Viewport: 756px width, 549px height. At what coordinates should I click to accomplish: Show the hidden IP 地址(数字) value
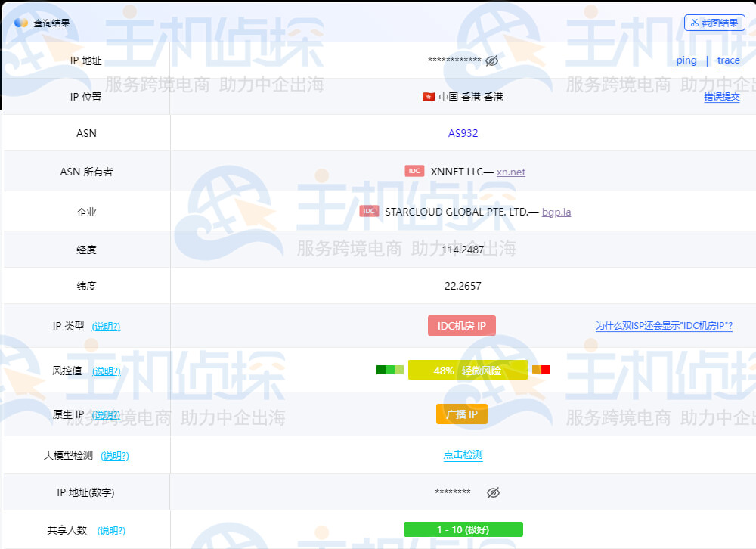494,492
